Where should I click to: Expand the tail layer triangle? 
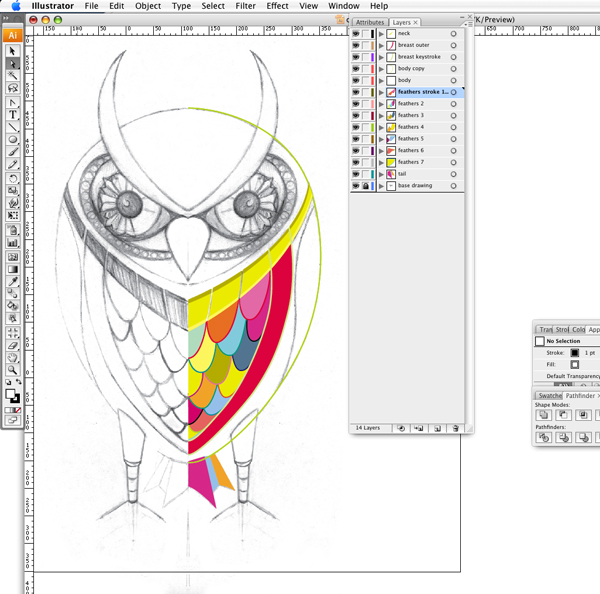point(381,174)
